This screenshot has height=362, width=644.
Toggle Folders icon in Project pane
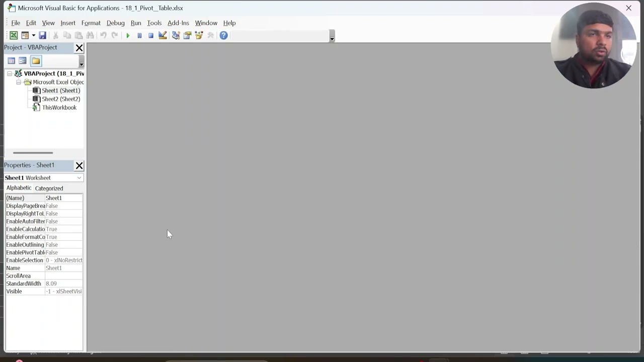[36, 61]
